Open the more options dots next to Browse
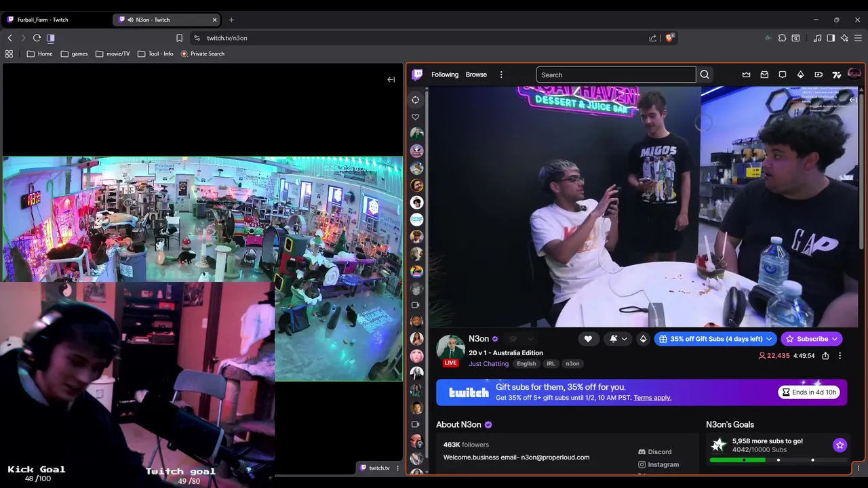This screenshot has height=488, width=868. tap(501, 75)
